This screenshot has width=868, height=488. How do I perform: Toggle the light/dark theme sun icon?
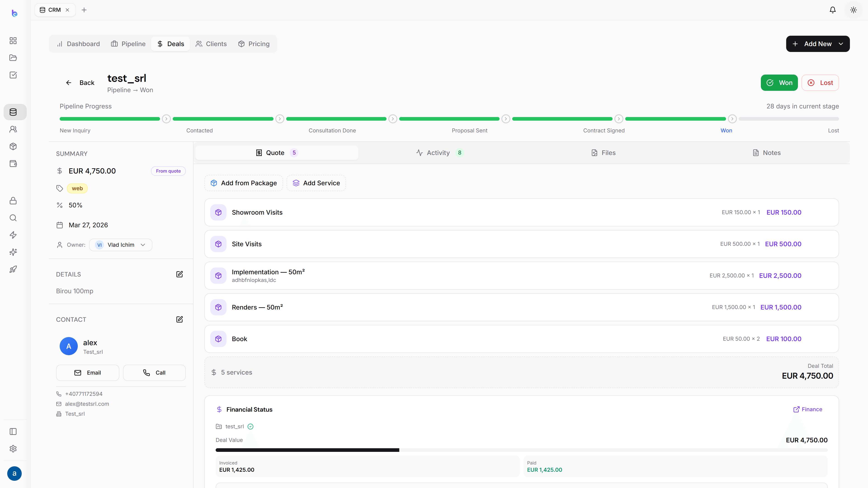point(854,10)
